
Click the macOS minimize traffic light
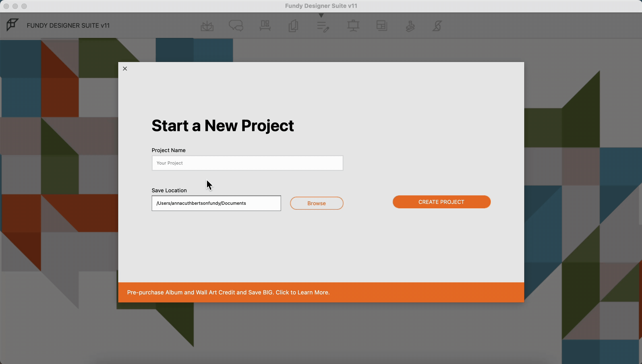point(15,6)
